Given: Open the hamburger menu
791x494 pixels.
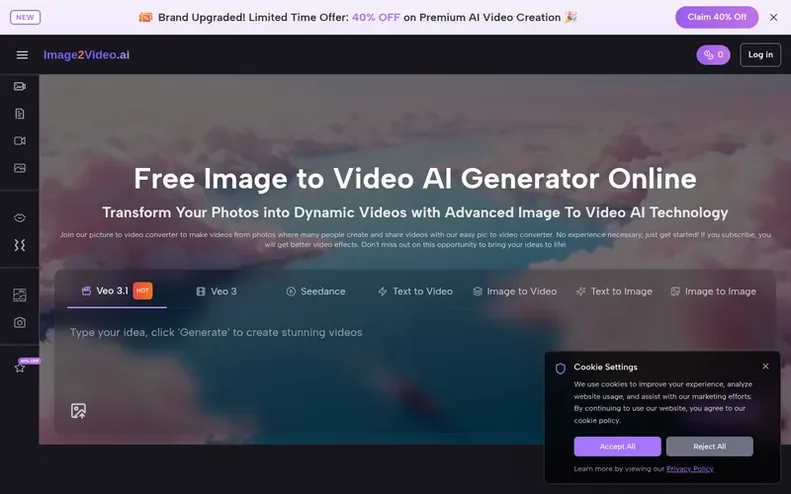Looking at the screenshot, I should point(22,55).
